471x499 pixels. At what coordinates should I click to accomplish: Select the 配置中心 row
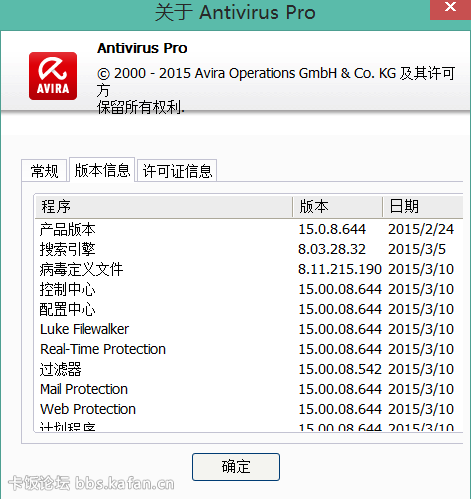click(x=249, y=309)
